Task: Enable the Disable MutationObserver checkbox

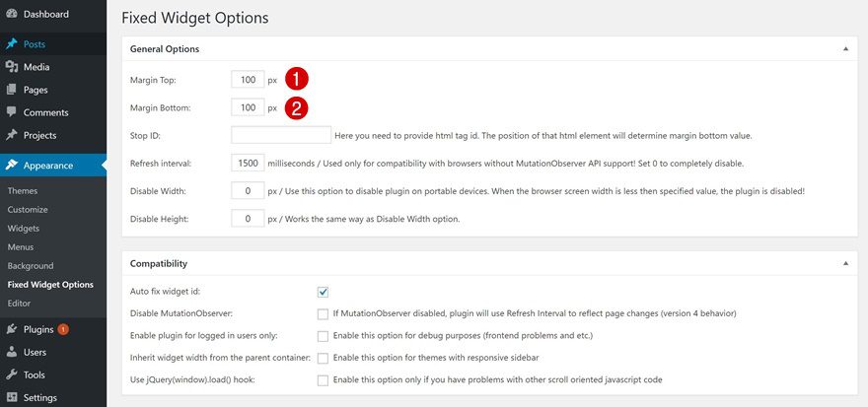Action: click(323, 313)
